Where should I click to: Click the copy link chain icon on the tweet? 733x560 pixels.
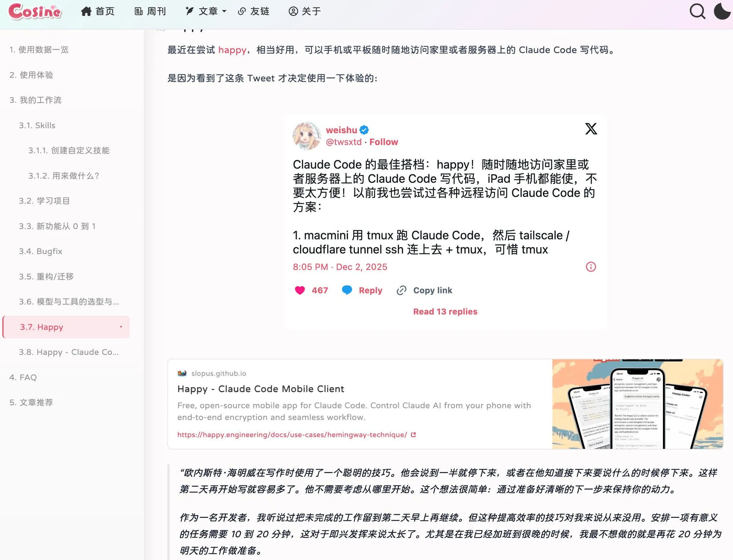402,290
